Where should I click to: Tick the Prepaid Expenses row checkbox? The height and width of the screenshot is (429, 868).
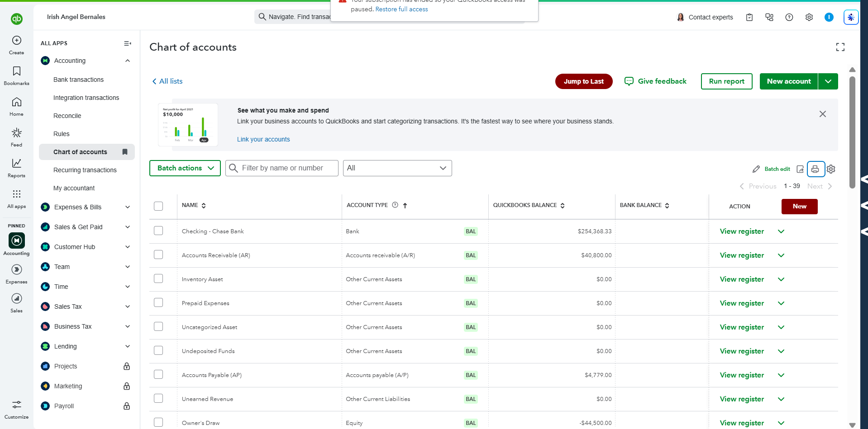click(x=158, y=302)
